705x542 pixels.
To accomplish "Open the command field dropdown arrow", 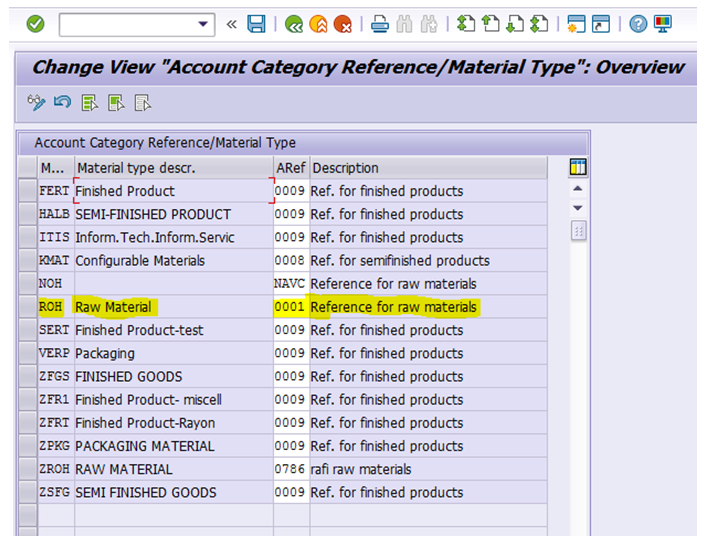I will (x=203, y=24).
